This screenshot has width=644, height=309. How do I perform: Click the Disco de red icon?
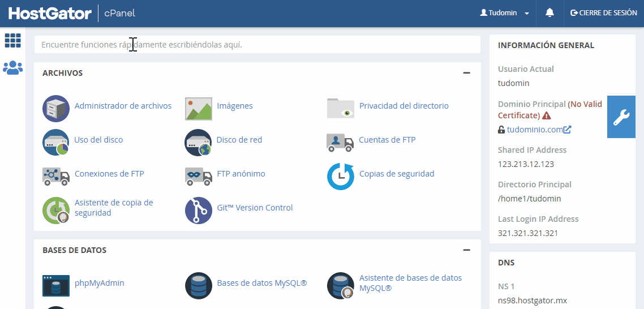198,143
